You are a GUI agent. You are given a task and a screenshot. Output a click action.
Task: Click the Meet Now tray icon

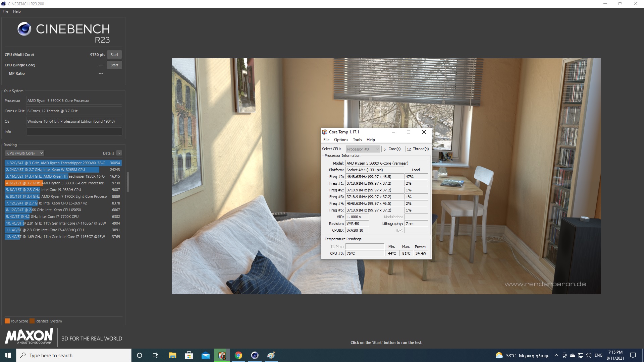[565, 355]
